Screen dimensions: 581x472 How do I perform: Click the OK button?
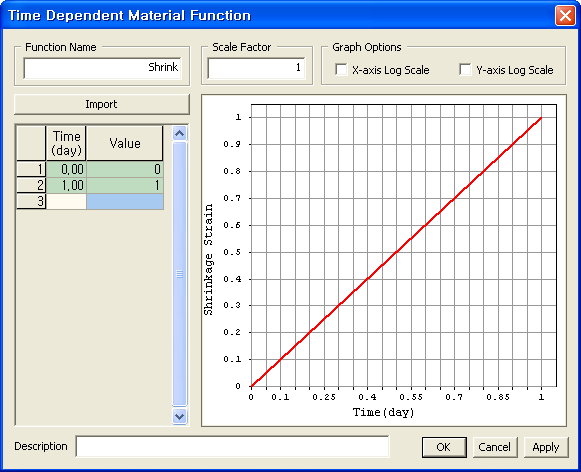(x=444, y=447)
